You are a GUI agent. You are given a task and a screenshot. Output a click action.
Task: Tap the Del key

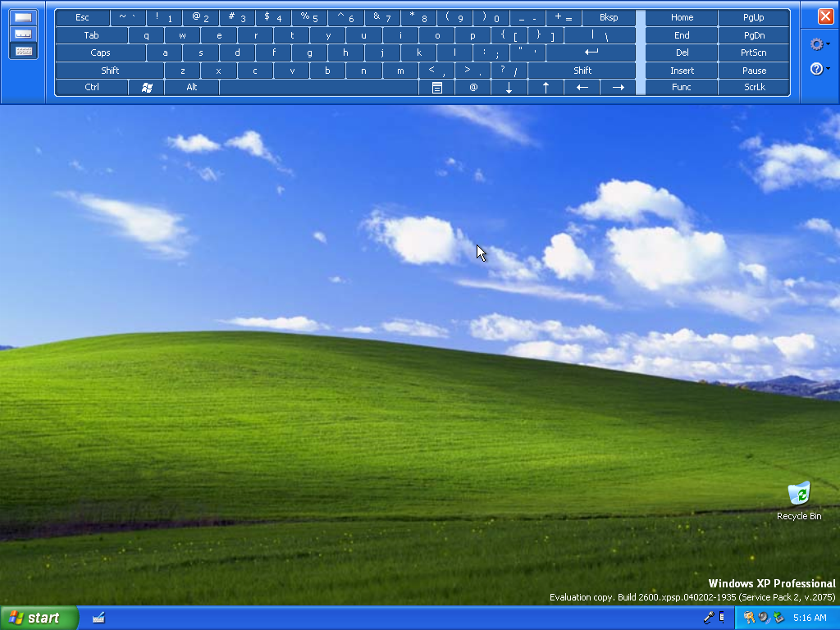[682, 52]
